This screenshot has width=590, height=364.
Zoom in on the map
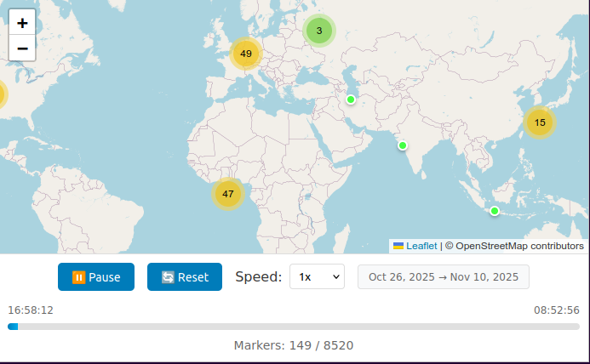click(x=22, y=23)
